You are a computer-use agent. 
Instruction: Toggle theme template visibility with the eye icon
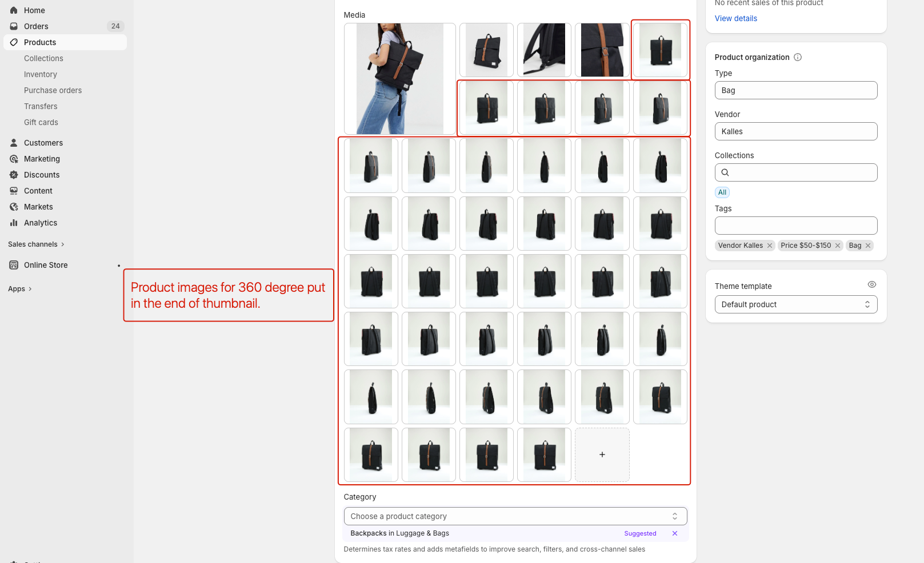pos(871,284)
